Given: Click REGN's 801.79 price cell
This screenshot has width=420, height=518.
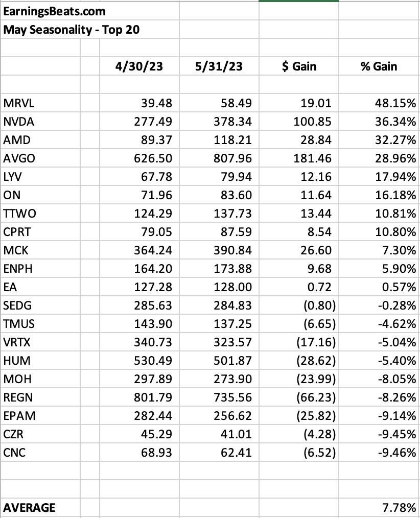Looking at the screenshot, I should (139, 397).
